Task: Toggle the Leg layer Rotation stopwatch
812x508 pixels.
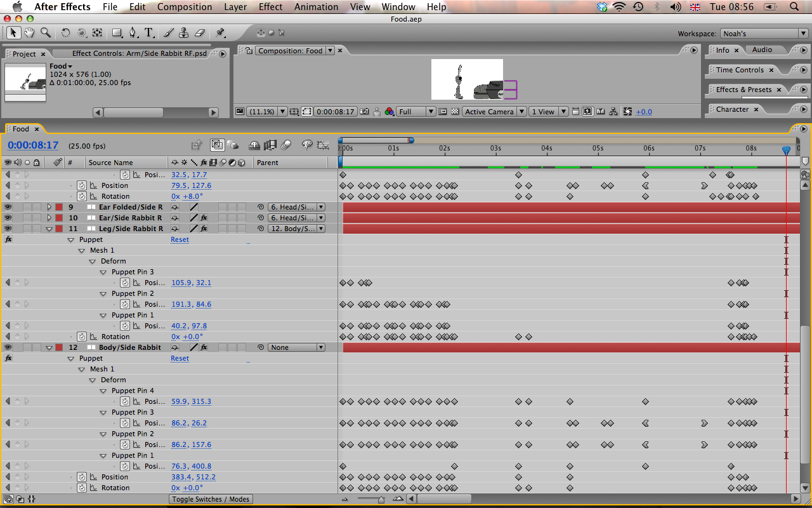Action: pos(82,337)
